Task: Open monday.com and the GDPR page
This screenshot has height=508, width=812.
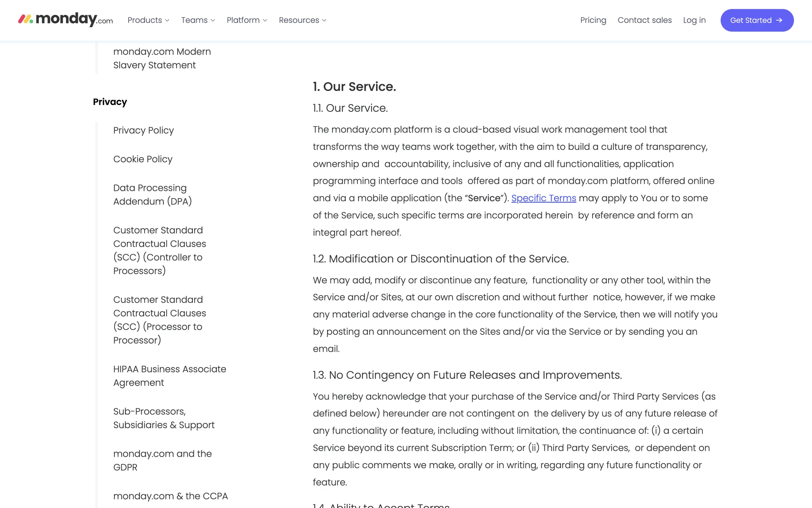Action: (x=162, y=461)
